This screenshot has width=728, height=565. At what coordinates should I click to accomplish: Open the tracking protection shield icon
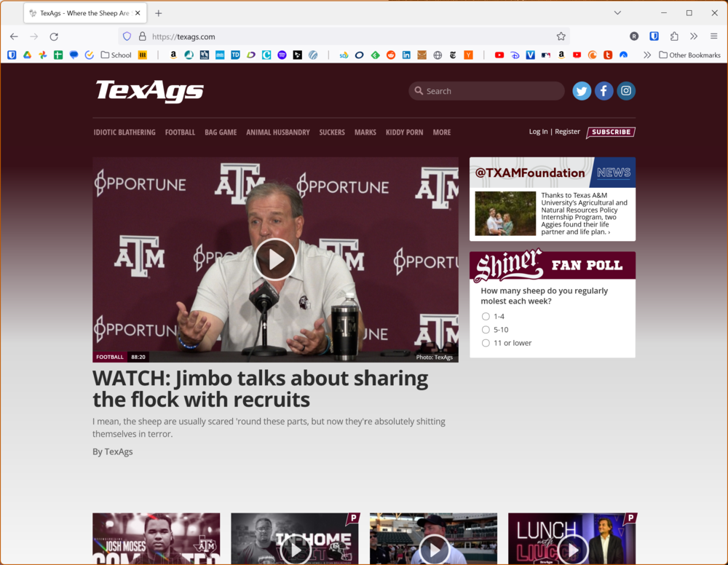coord(127,36)
